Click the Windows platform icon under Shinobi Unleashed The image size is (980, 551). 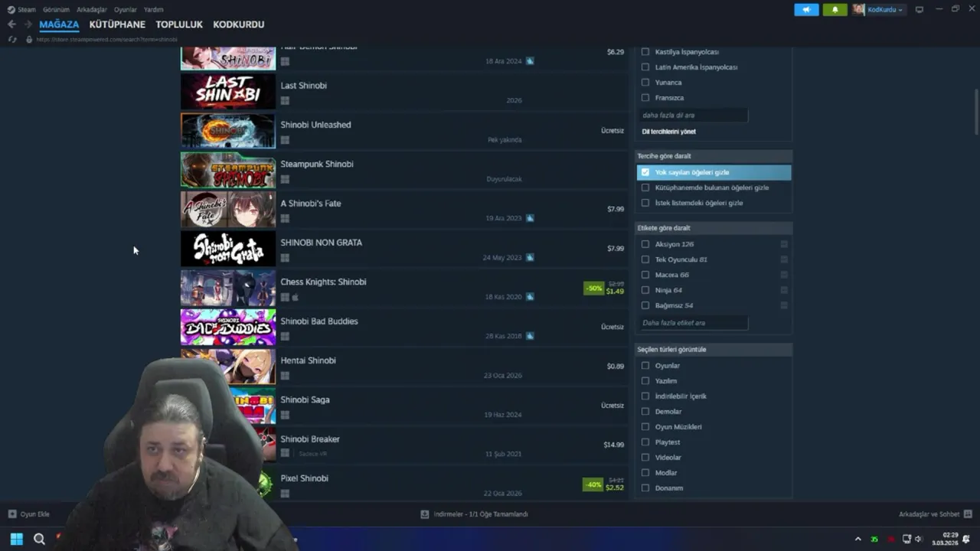285,140
